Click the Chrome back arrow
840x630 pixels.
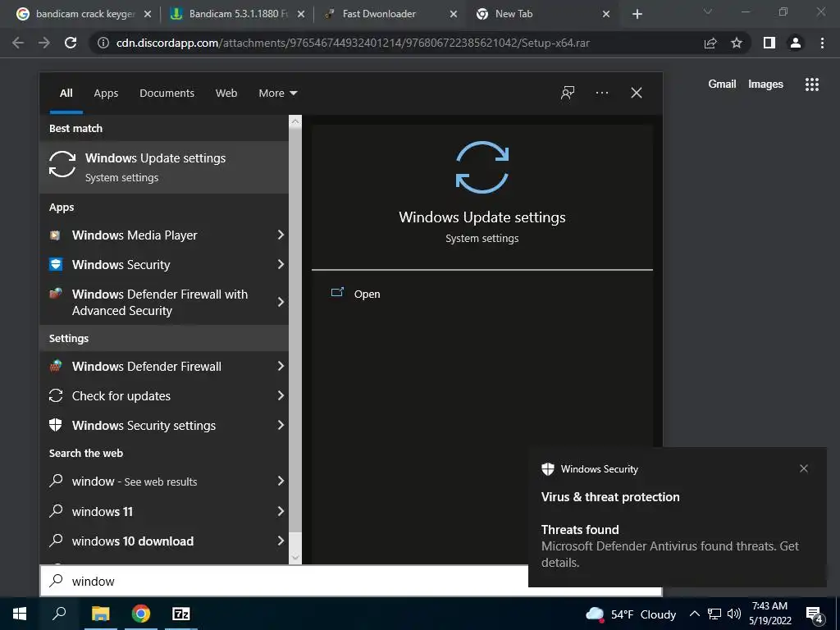point(18,43)
